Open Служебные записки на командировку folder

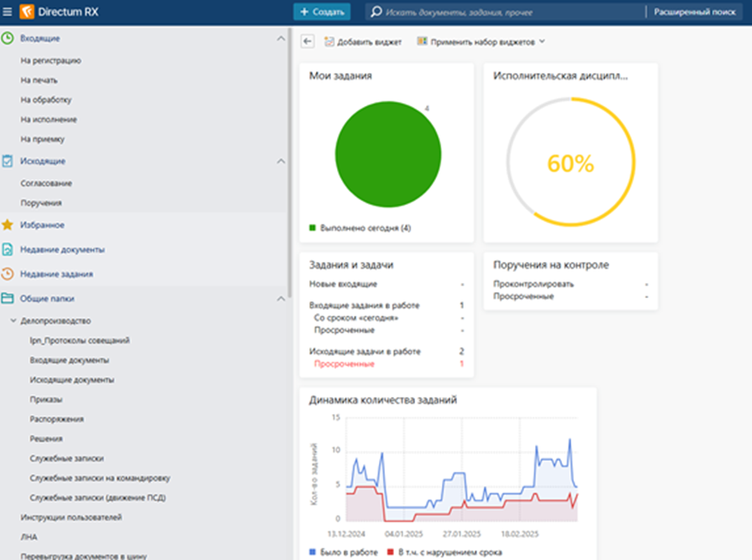(x=100, y=478)
